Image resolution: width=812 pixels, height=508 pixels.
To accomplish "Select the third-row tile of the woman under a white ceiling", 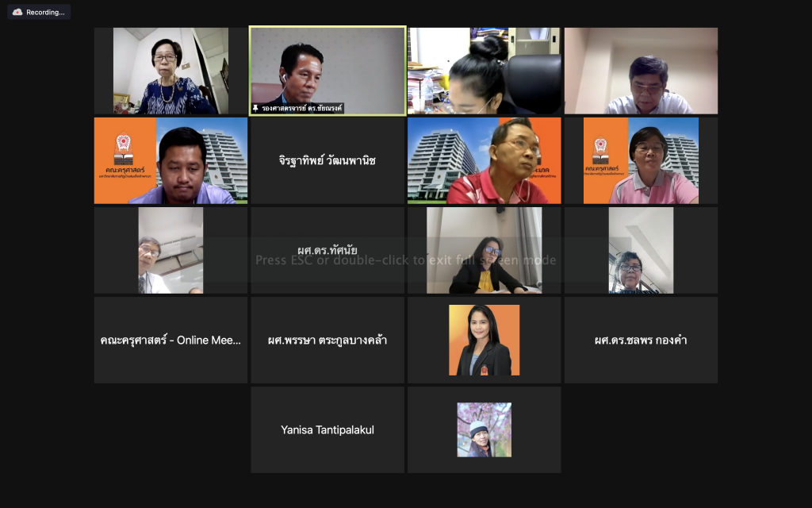I will coord(641,250).
